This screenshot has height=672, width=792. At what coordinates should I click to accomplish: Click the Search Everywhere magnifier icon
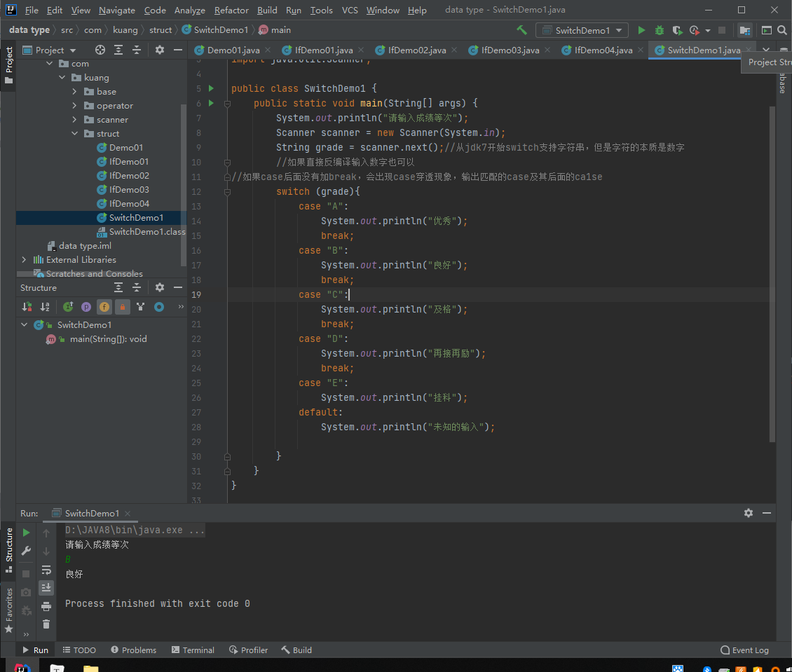[782, 30]
